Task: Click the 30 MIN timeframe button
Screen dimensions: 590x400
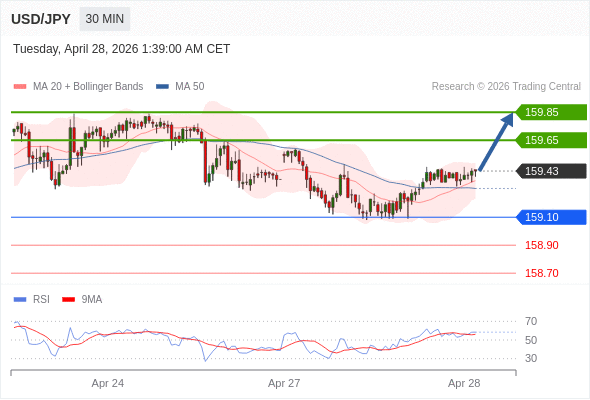Action: pyautogui.click(x=105, y=19)
